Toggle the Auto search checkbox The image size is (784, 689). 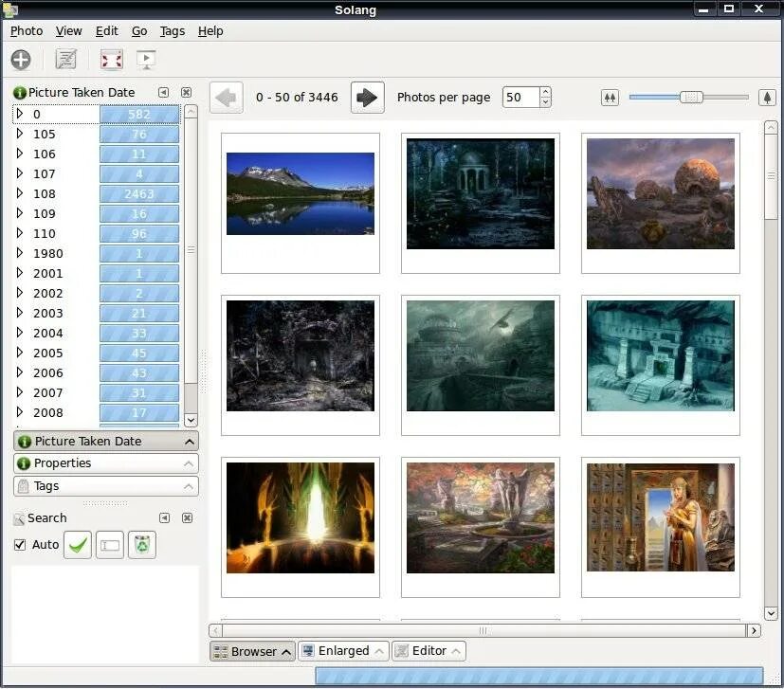tap(20, 545)
